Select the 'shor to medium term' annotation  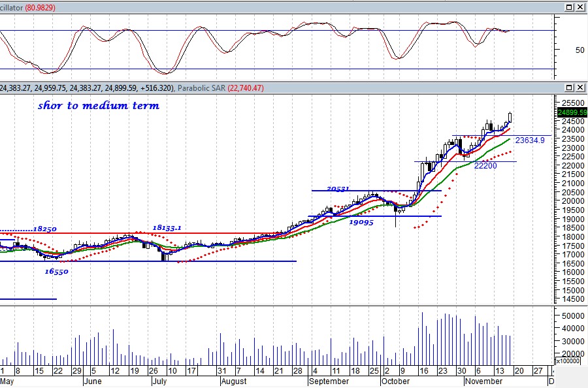point(98,105)
